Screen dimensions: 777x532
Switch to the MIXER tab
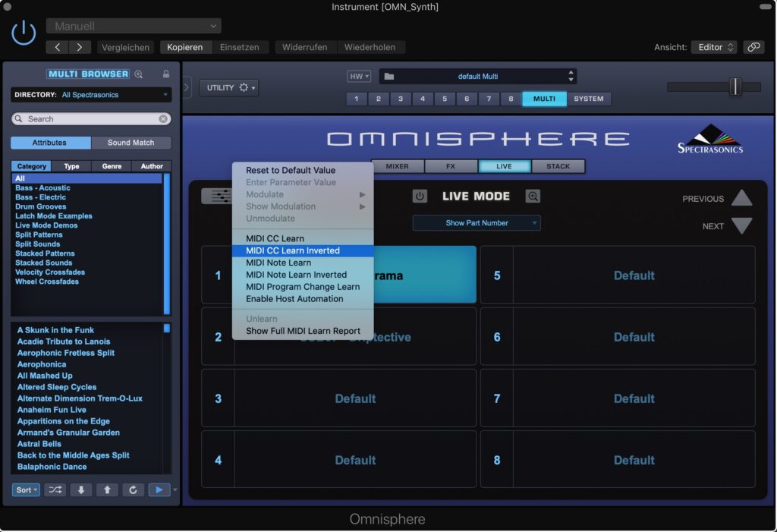[398, 166]
